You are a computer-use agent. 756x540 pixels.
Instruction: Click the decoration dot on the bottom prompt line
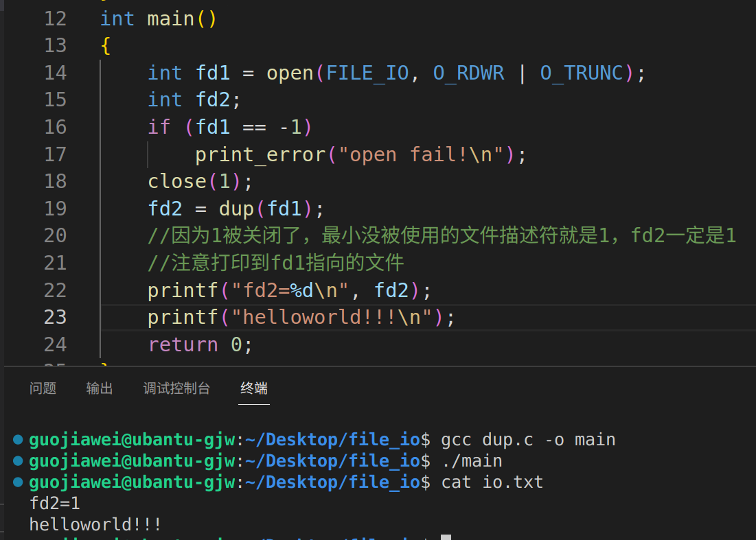point(16,537)
